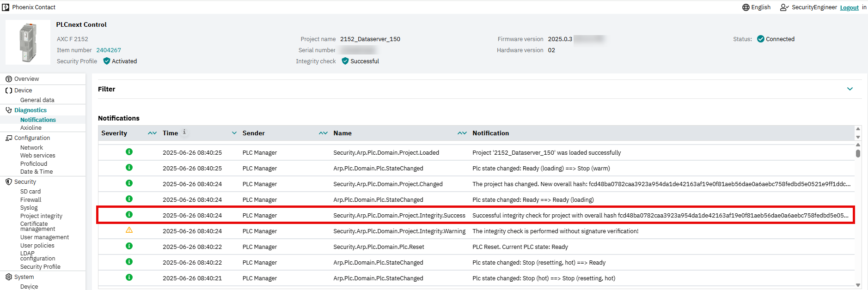Click item number 2404267 link

coord(109,50)
